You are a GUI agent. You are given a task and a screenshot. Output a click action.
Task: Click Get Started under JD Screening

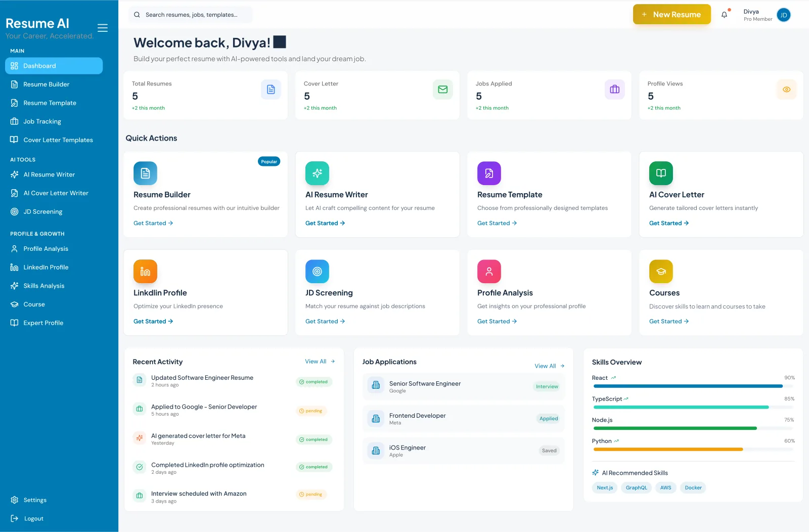coord(325,321)
